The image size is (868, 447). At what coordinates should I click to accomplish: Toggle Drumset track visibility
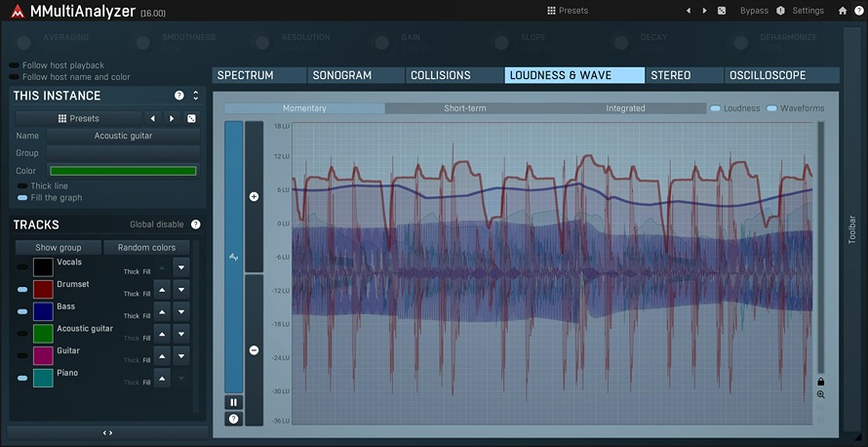(x=22, y=289)
